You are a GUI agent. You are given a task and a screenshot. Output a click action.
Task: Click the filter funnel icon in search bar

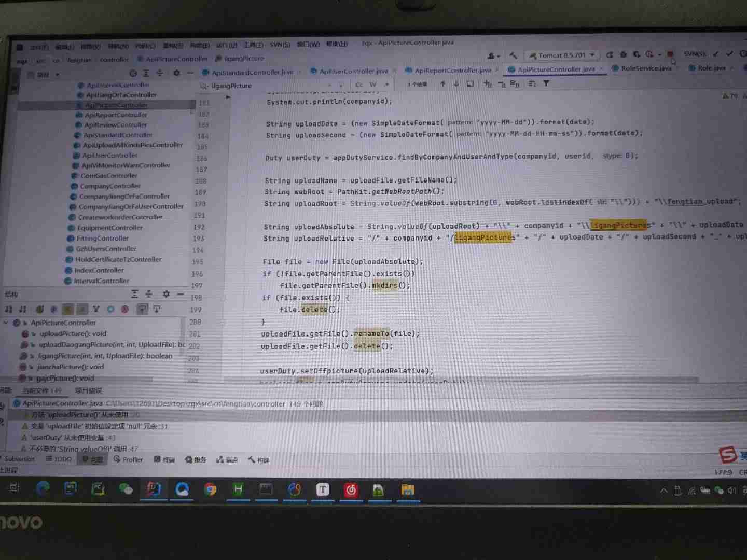click(x=546, y=83)
